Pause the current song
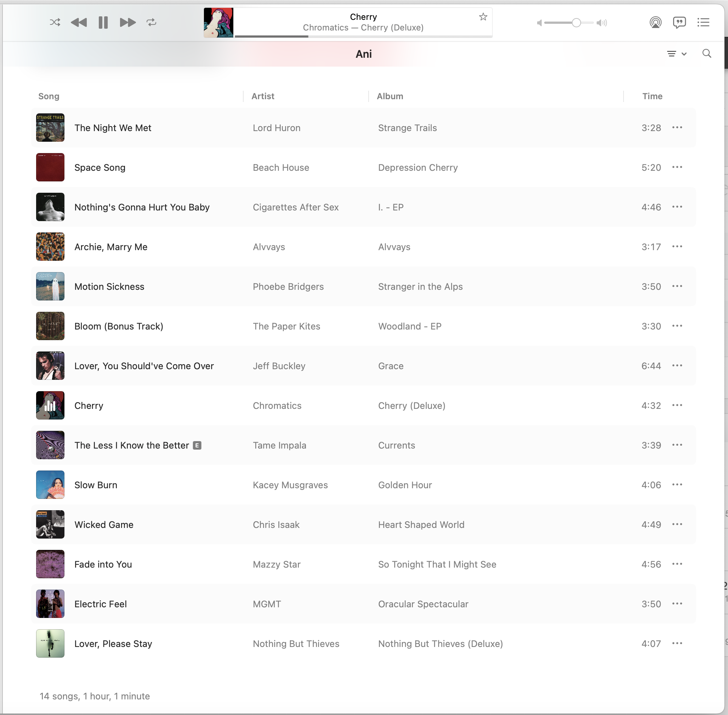728x715 pixels. [103, 23]
